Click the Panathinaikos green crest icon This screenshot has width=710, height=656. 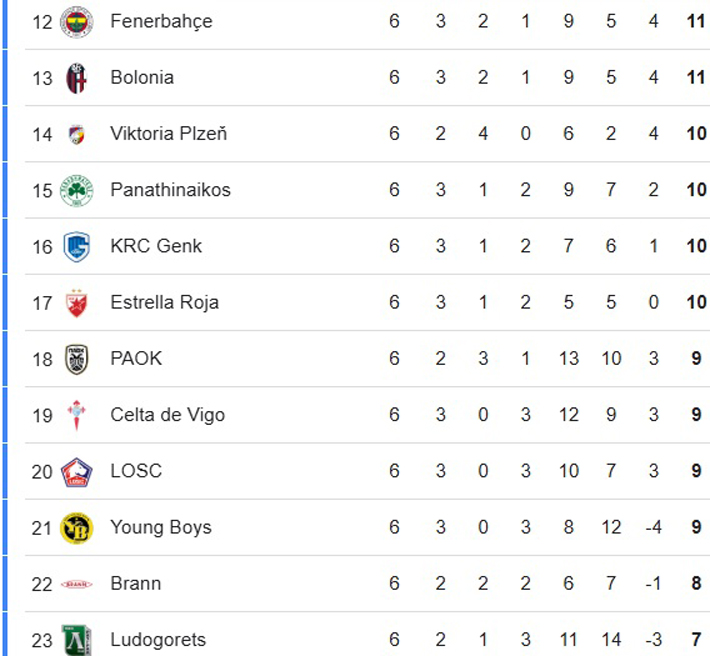(76, 190)
